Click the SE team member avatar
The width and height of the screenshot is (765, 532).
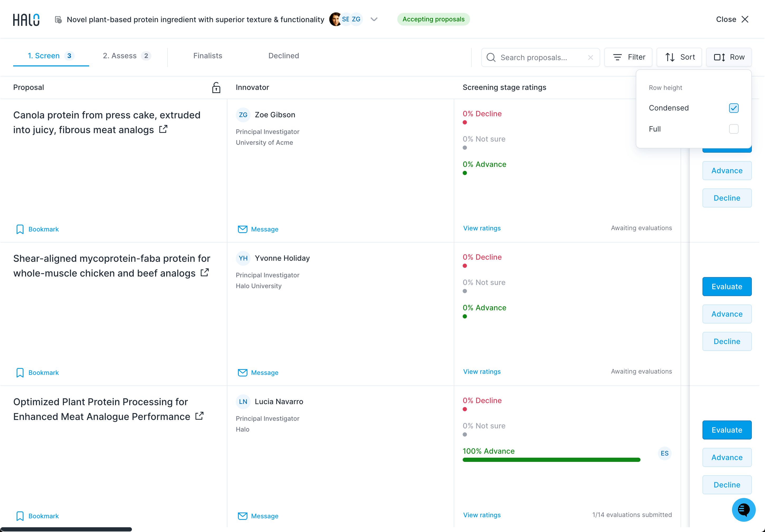tap(346, 19)
